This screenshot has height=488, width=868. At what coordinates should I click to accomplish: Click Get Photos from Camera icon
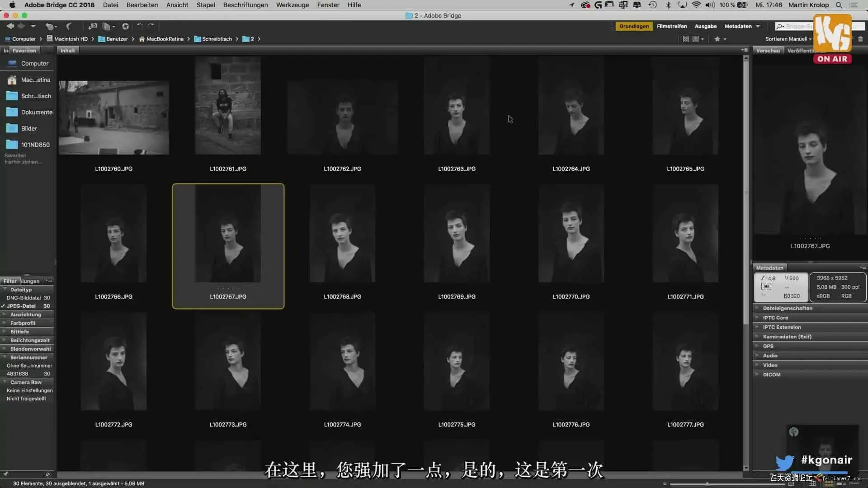click(x=93, y=26)
